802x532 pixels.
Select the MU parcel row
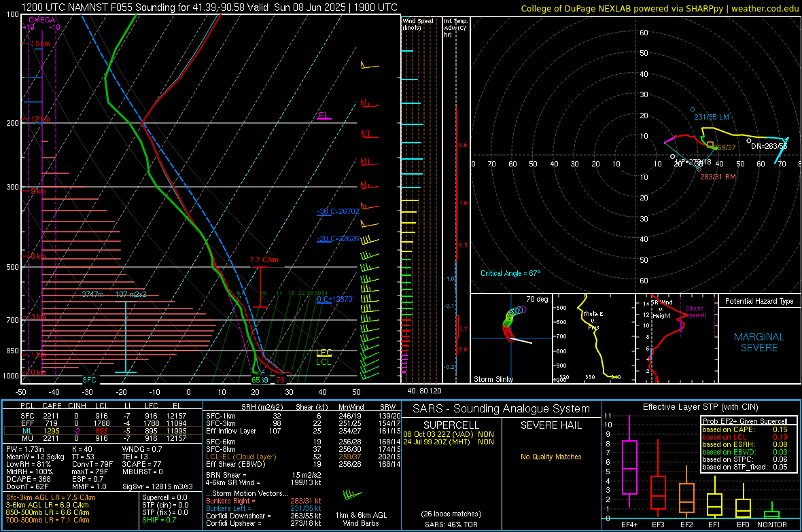tap(103, 438)
